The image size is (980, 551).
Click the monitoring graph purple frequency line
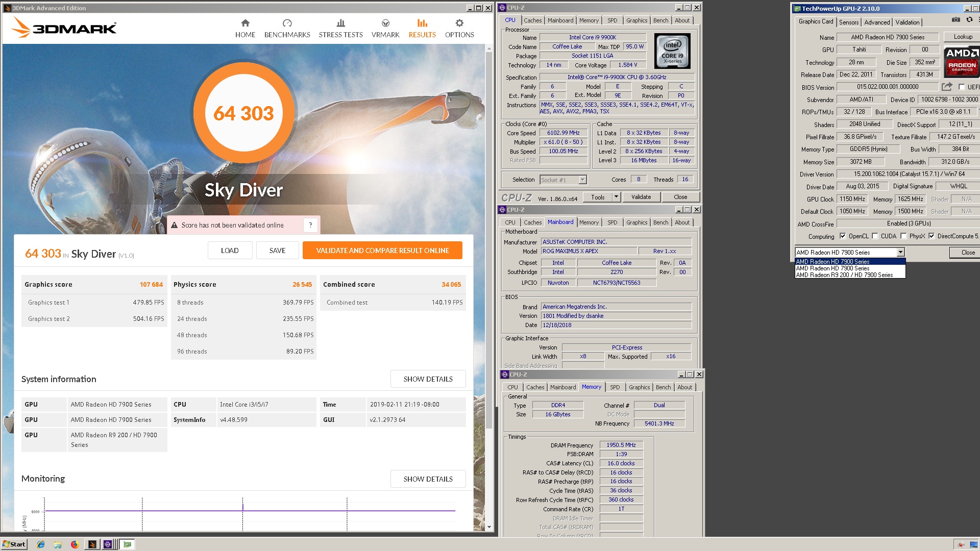click(250, 510)
